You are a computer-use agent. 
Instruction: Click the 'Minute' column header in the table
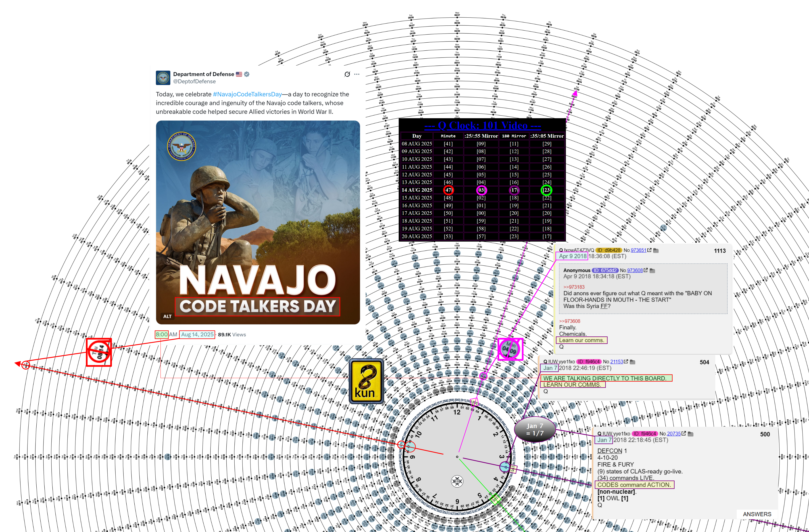click(x=448, y=136)
